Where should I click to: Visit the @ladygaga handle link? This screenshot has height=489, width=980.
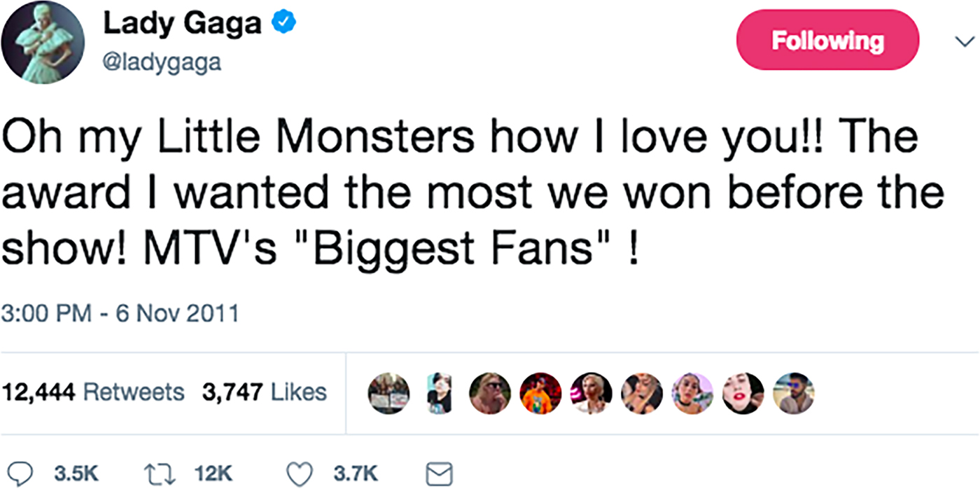tap(162, 63)
